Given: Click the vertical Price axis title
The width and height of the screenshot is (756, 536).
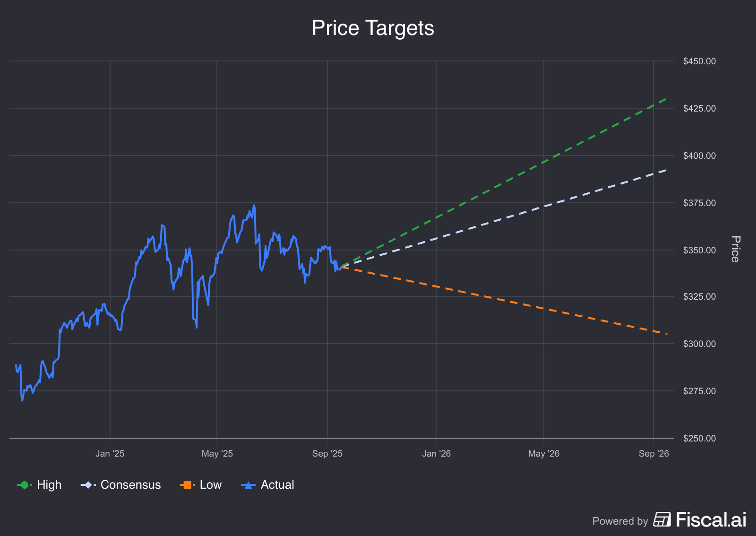Looking at the screenshot, I should 735,249.
